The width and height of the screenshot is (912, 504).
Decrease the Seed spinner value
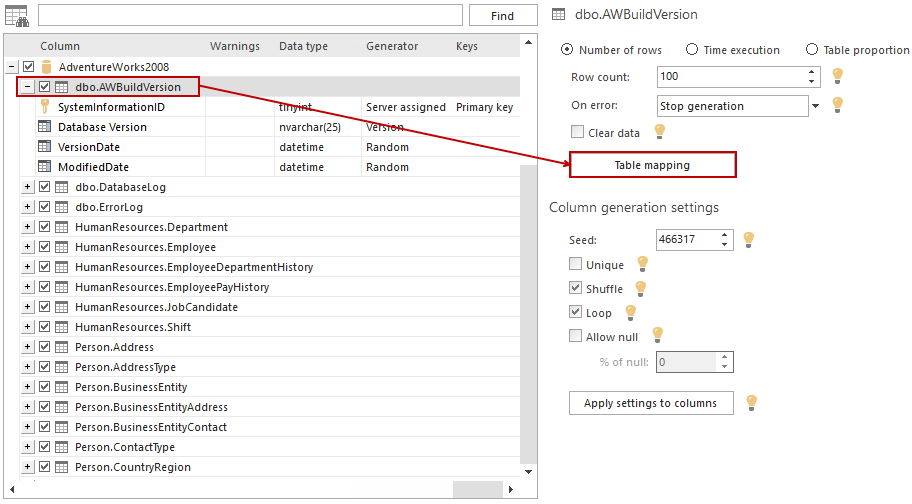pos(724,244)
